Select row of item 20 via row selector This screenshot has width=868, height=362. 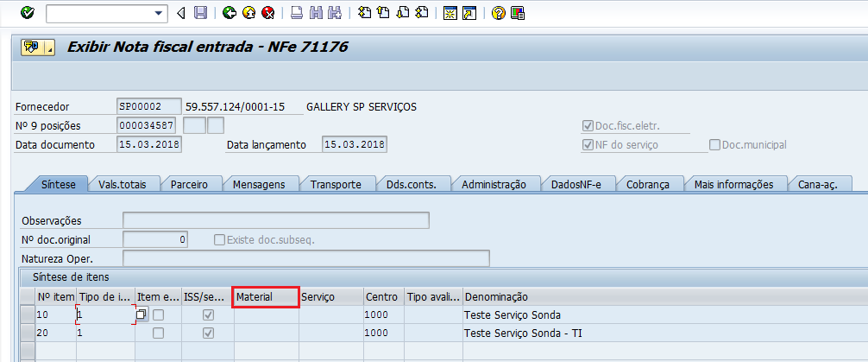pyautogui.click(x=28, y=333)
